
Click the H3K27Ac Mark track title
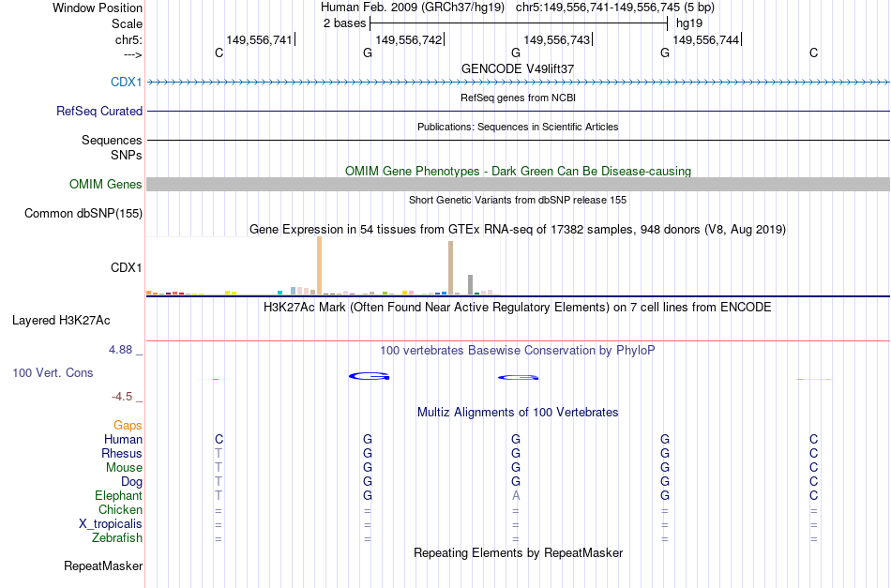click(x=518, y=308)
